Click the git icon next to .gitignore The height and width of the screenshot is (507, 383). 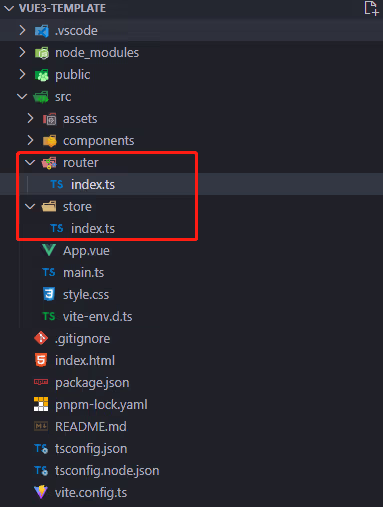41,338
